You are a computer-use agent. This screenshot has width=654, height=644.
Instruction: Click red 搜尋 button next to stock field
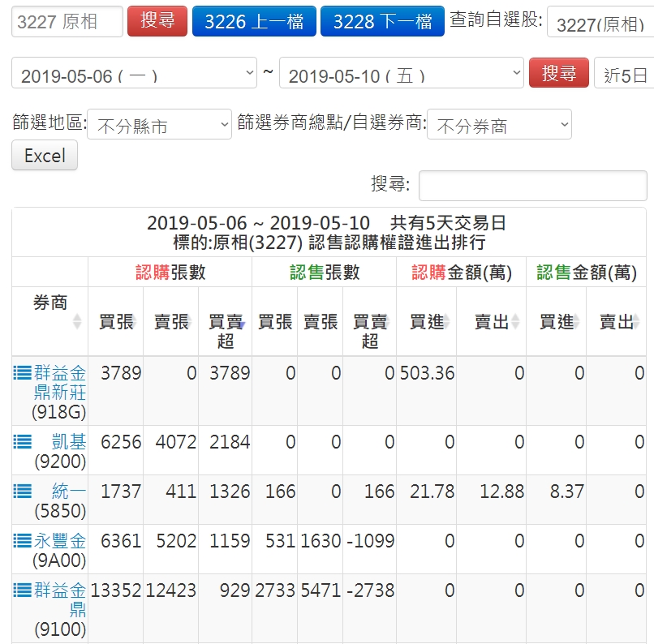157,22
